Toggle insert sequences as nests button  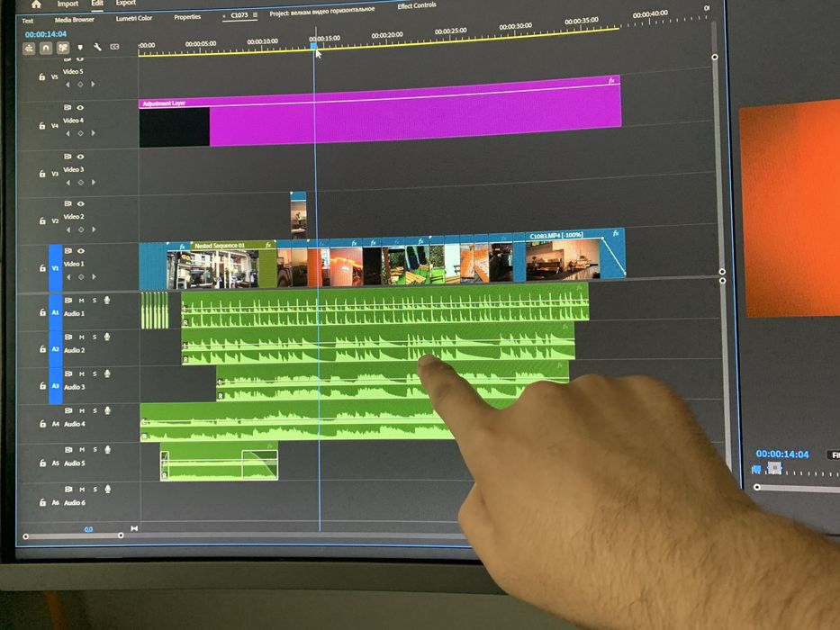tap(29, 49)
